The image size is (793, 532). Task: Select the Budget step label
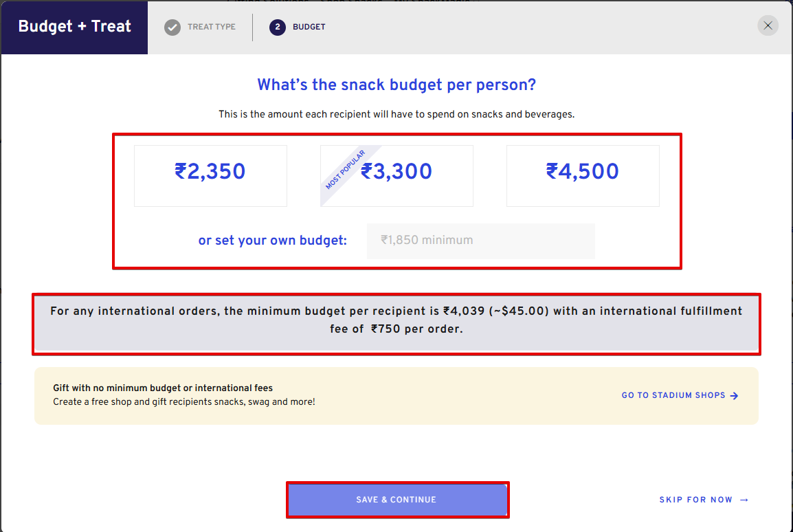click(309, 27)
